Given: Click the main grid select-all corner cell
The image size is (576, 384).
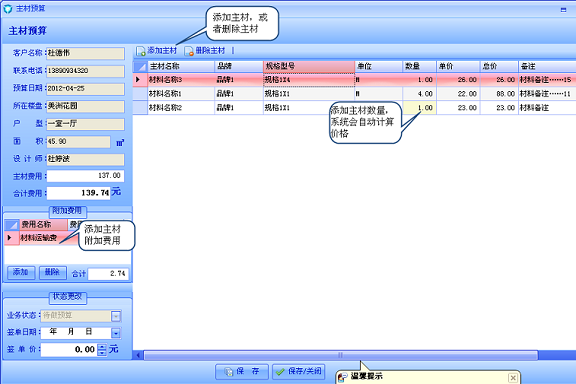Looking at the screenshot, I should point(140,67).
